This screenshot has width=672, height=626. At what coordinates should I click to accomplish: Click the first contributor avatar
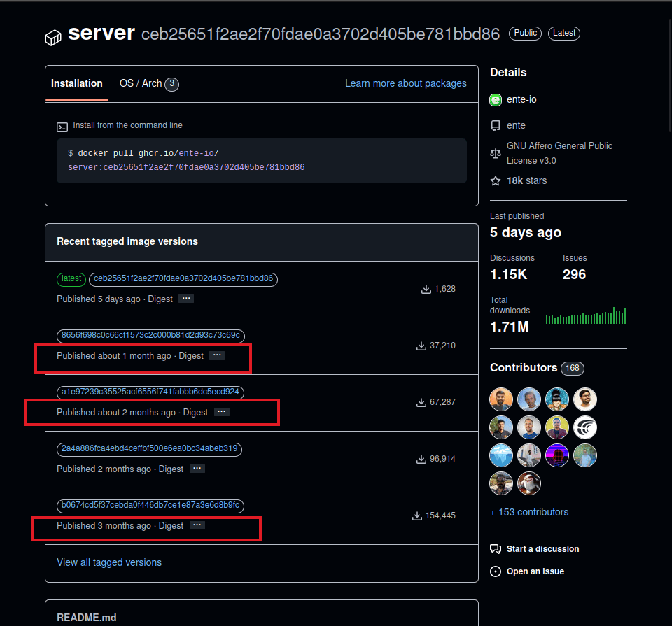click(x=501, y=399)
